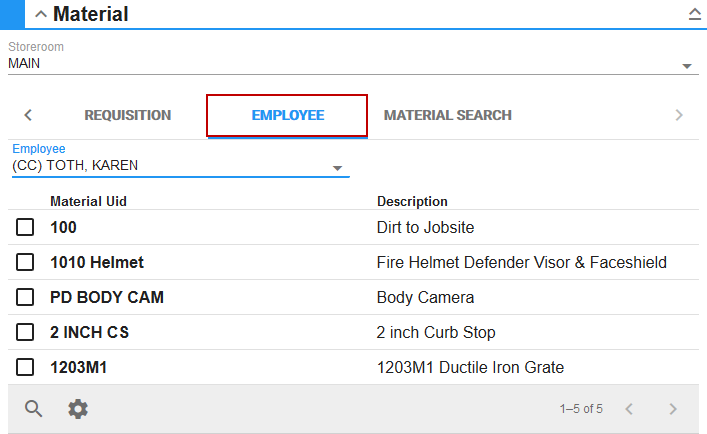Collapse the Material section header chevron

point(40,14)
